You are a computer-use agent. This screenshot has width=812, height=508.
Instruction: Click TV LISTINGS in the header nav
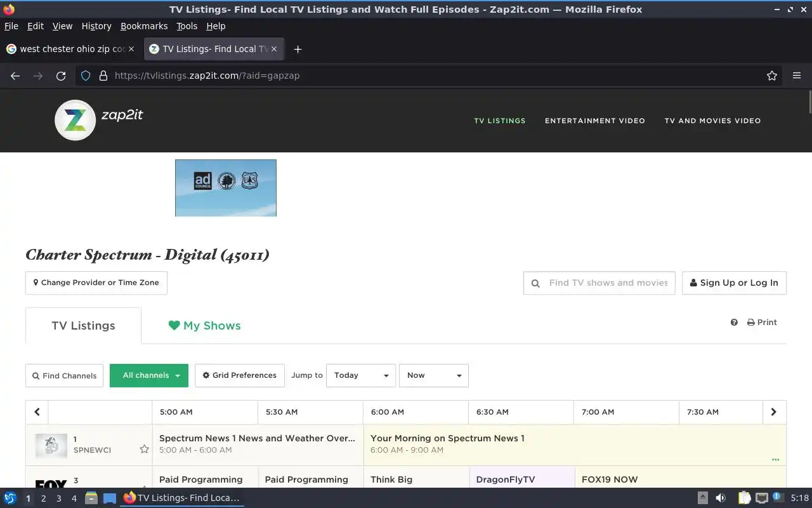pos(500,121)
